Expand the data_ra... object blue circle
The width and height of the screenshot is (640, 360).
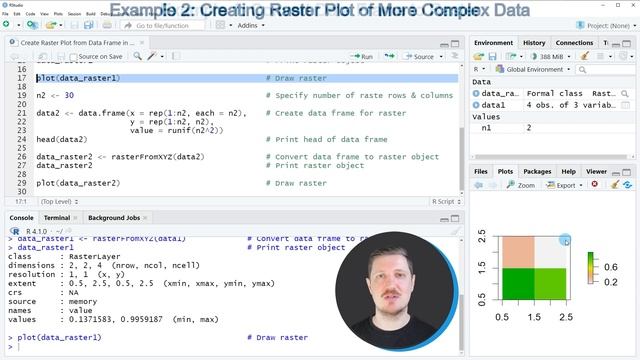[x=476, y=93]
